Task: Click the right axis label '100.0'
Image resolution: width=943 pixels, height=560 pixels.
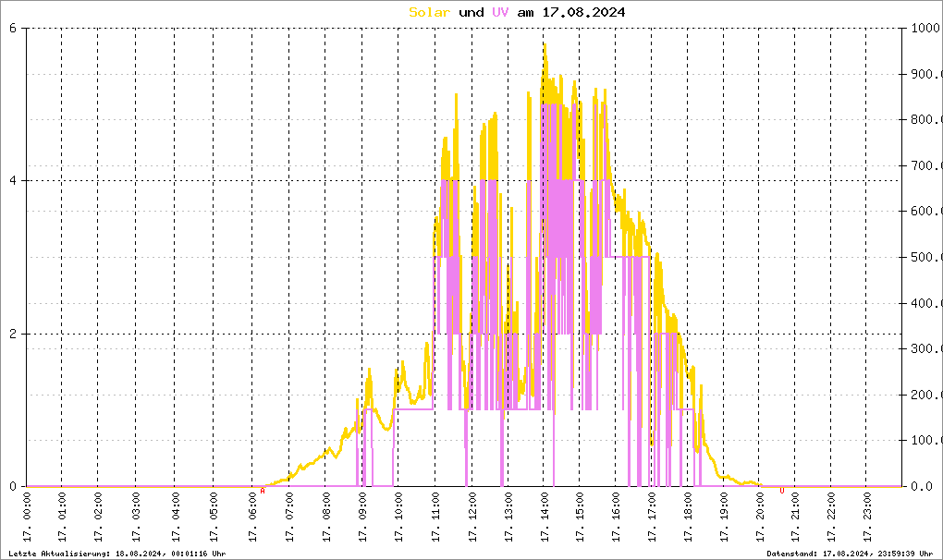Action: 925,441
